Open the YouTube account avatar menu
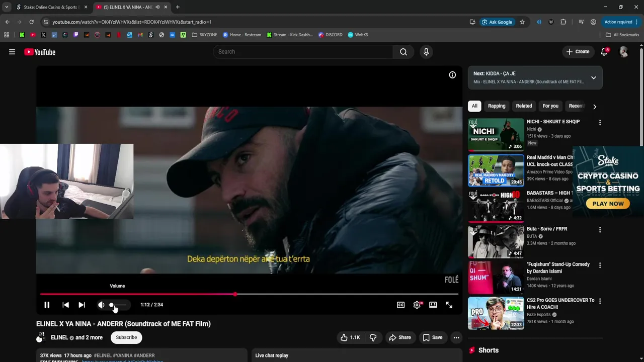Viewport: 644px width, 362px height. tap(623, 52)
